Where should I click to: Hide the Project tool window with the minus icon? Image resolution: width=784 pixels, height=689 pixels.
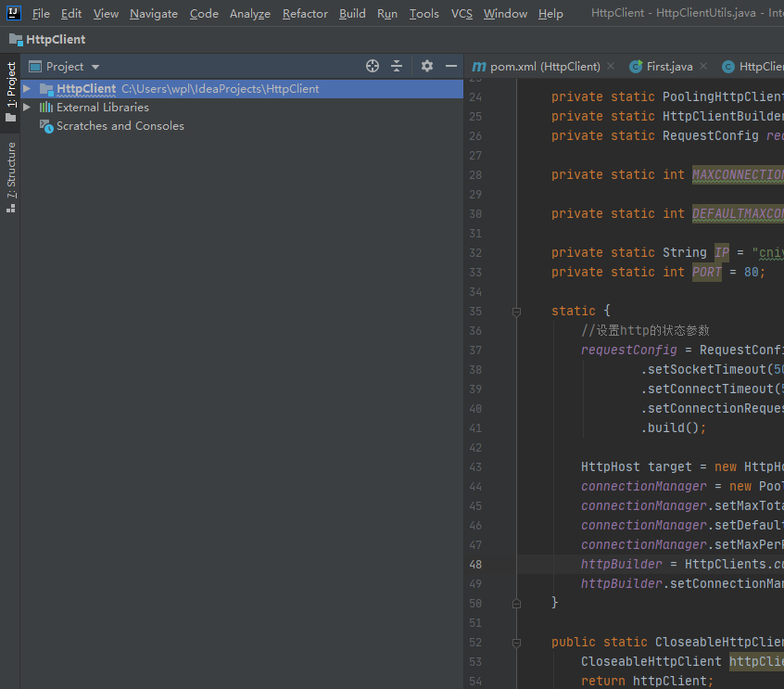click(451, 66)
